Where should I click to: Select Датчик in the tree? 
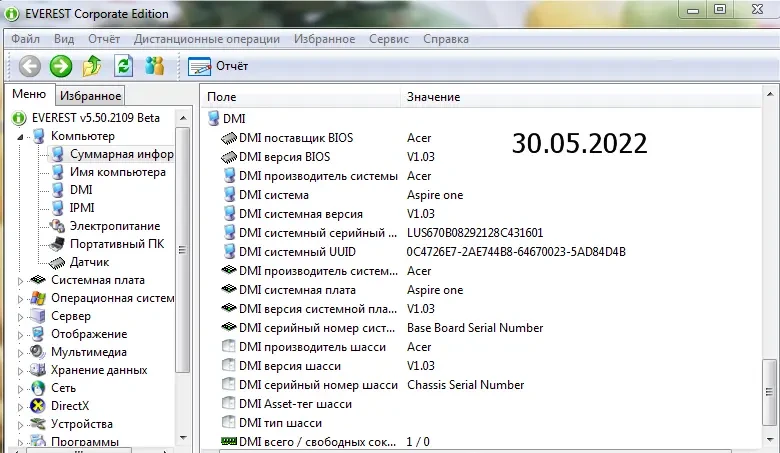point(90,262)
